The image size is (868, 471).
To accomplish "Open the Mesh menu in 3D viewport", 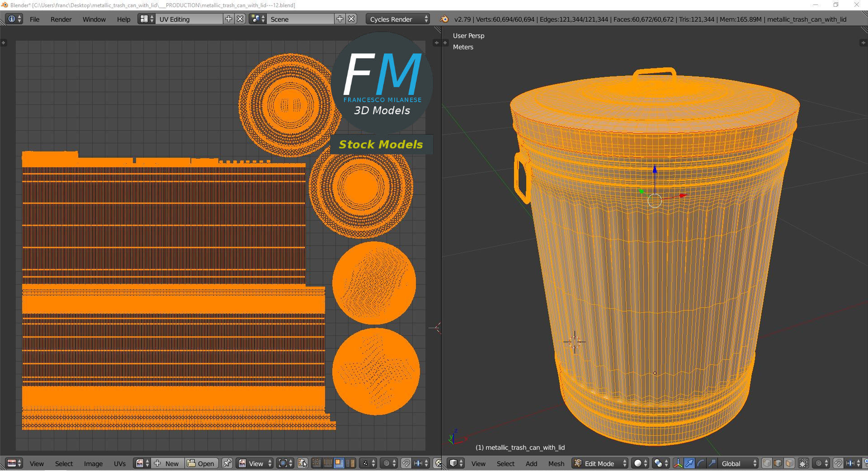I will coord(556,463).
